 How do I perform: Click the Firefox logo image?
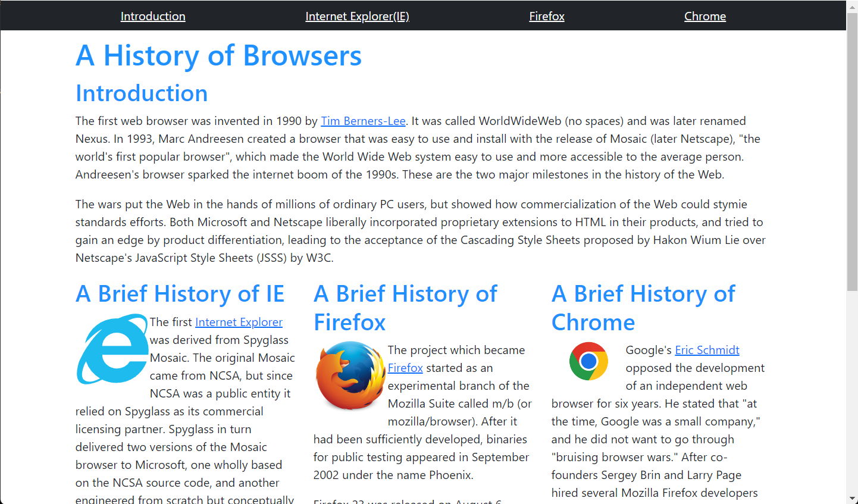[350, 375]
